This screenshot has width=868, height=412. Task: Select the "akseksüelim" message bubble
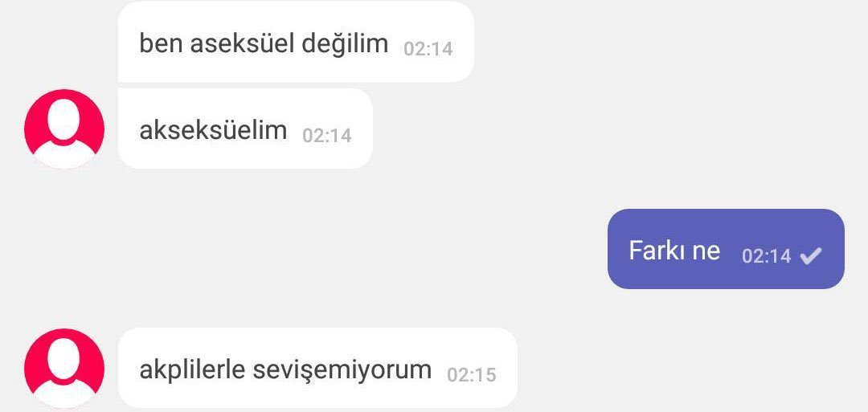click(x=245, y=128)
